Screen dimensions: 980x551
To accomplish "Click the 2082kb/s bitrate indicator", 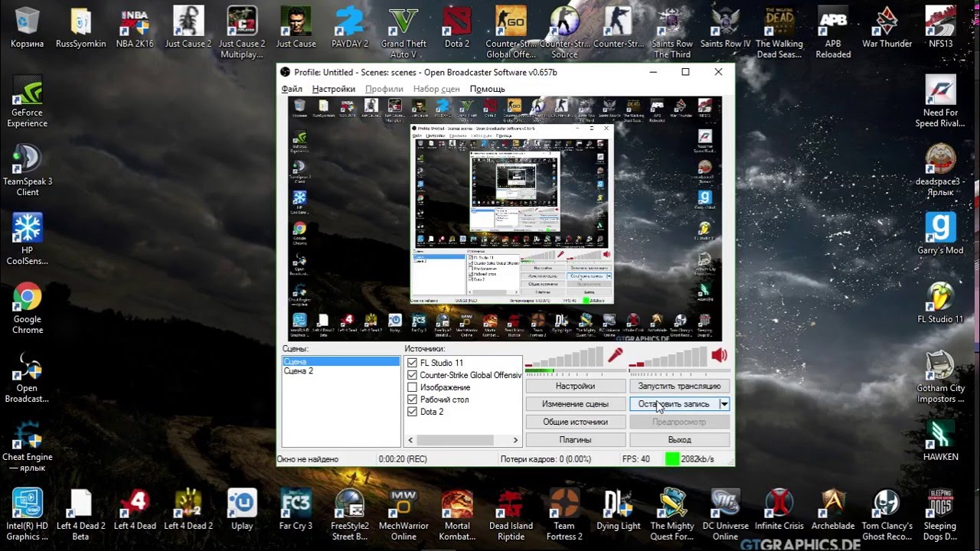I will point(697,459).
